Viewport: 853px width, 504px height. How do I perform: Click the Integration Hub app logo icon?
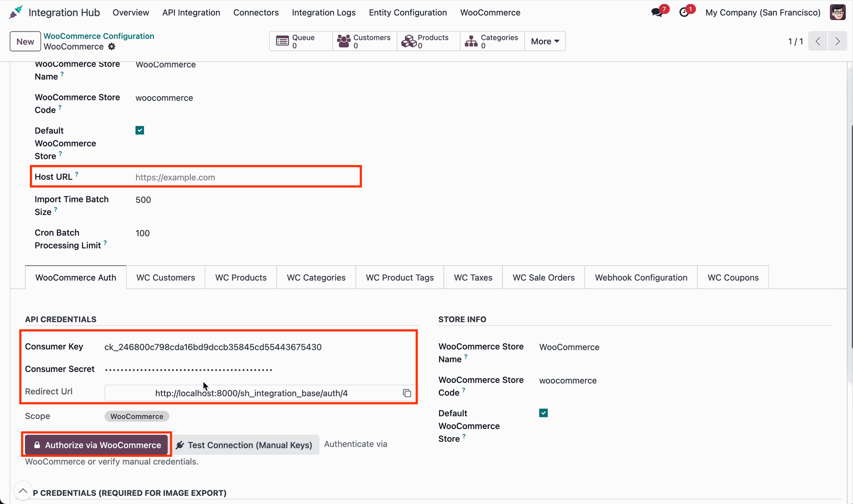tap(16, 12)
